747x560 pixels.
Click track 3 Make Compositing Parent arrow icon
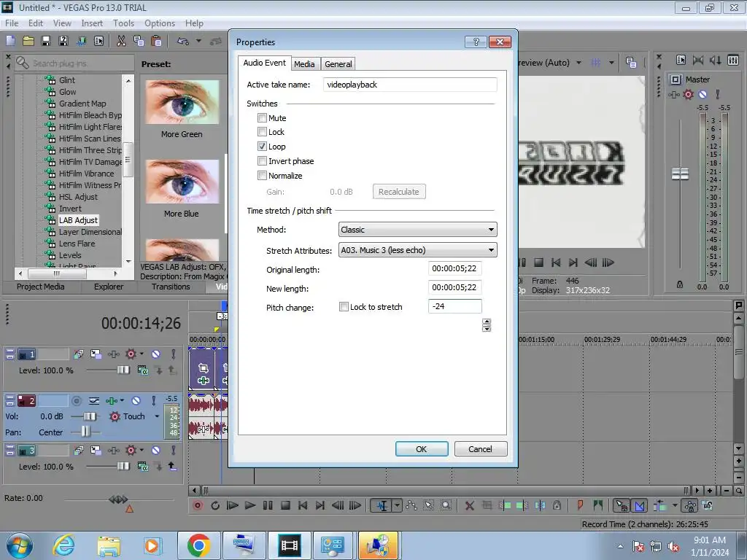coord(172,466)
